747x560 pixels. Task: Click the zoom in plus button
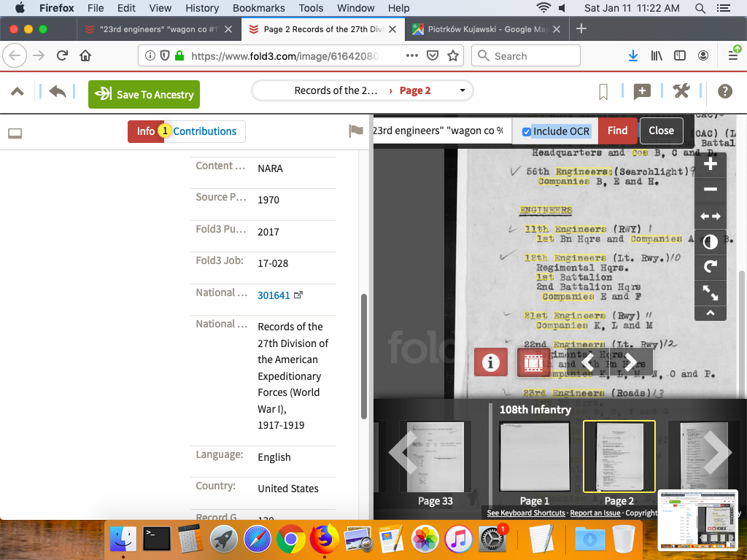click(710, 164)
